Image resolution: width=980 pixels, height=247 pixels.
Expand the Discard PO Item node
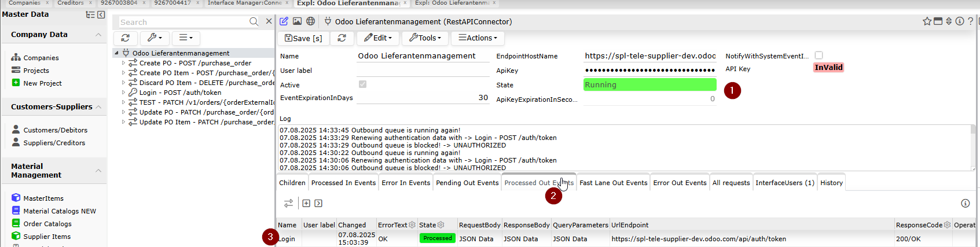(123, 83)
